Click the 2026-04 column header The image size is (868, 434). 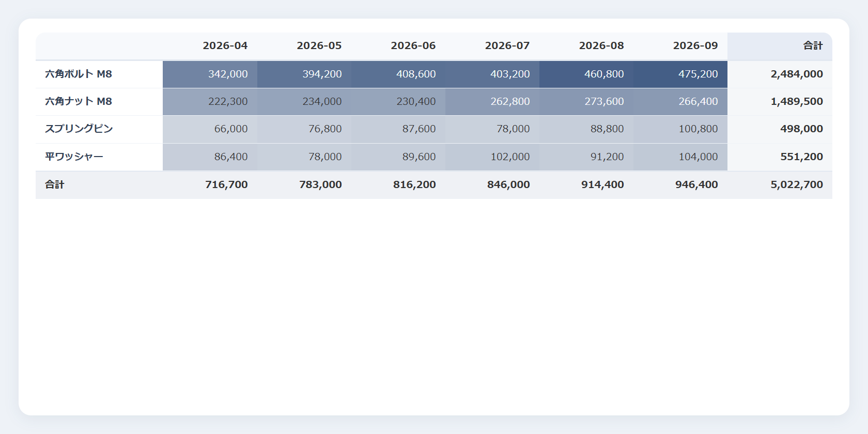210,46
